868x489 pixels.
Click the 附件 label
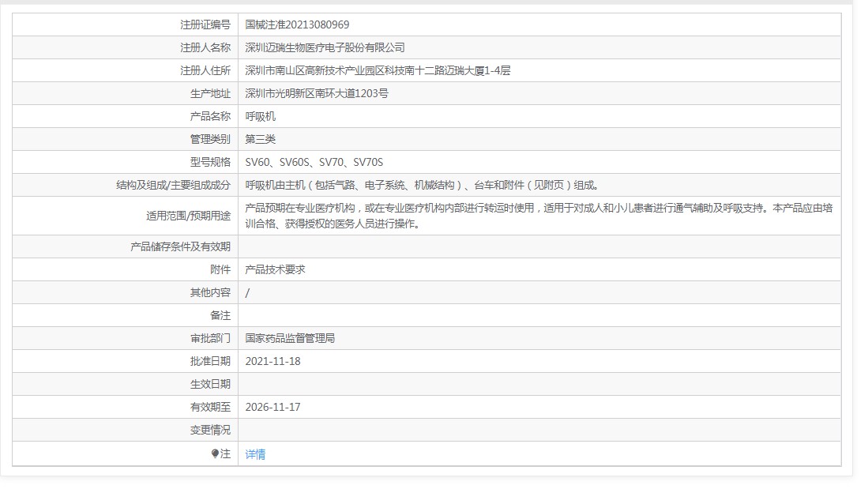[x=220, y=269]
